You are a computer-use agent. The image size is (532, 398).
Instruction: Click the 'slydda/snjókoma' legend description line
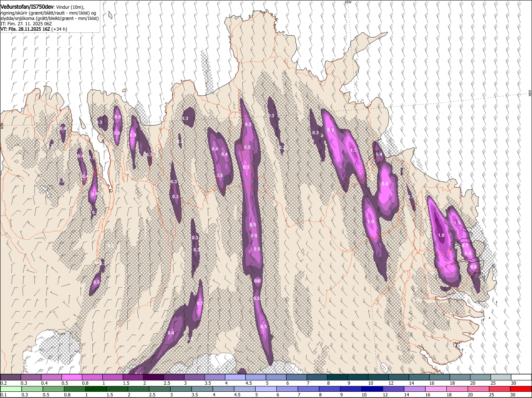click(49, 18)
